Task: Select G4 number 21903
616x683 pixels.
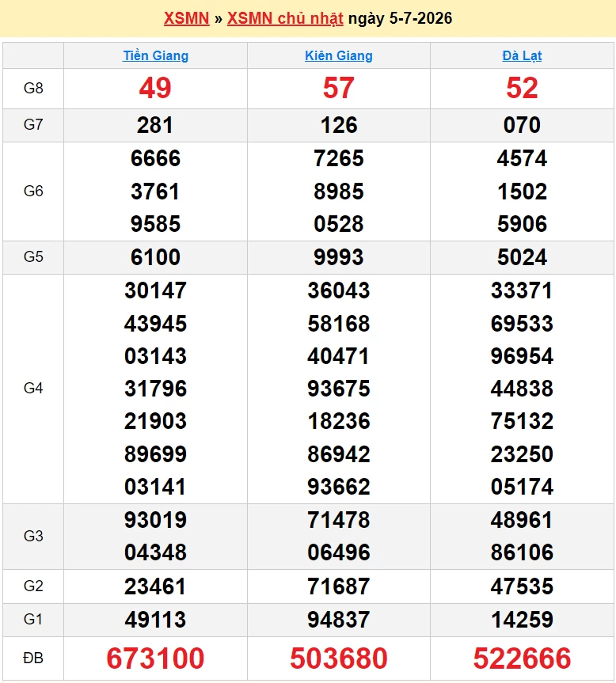Action: coord(155,421)
